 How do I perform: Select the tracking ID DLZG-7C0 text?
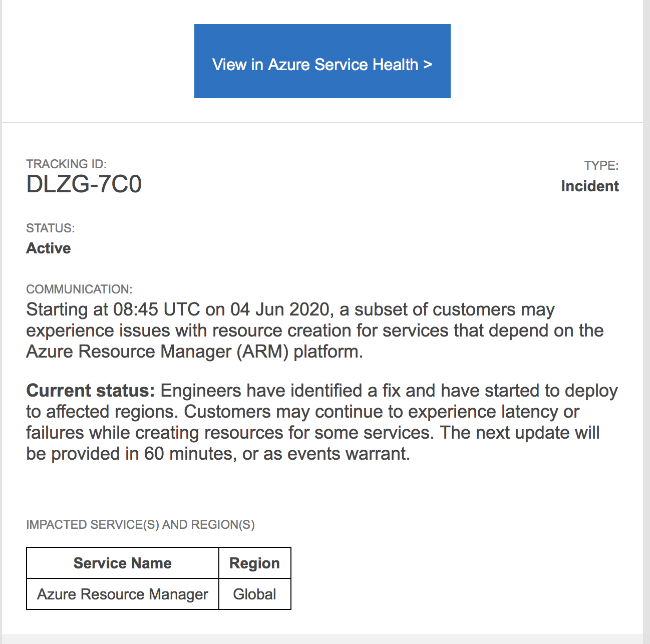(84, 184)
